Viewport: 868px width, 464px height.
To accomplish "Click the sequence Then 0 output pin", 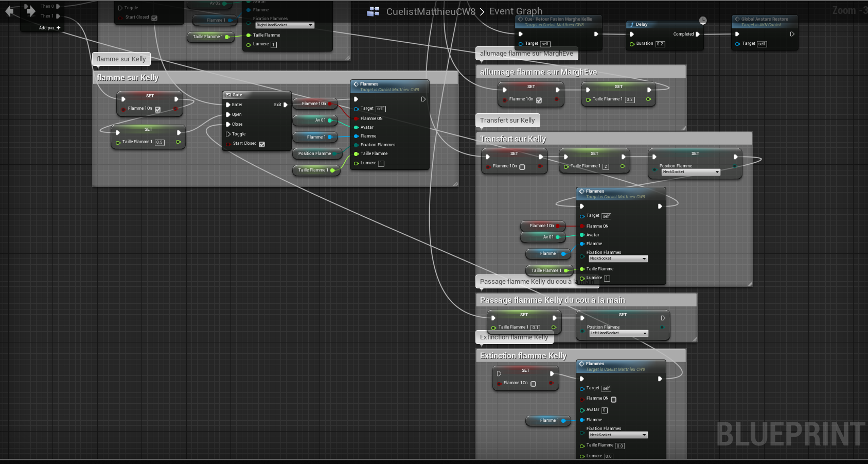I will click(58, 6).
